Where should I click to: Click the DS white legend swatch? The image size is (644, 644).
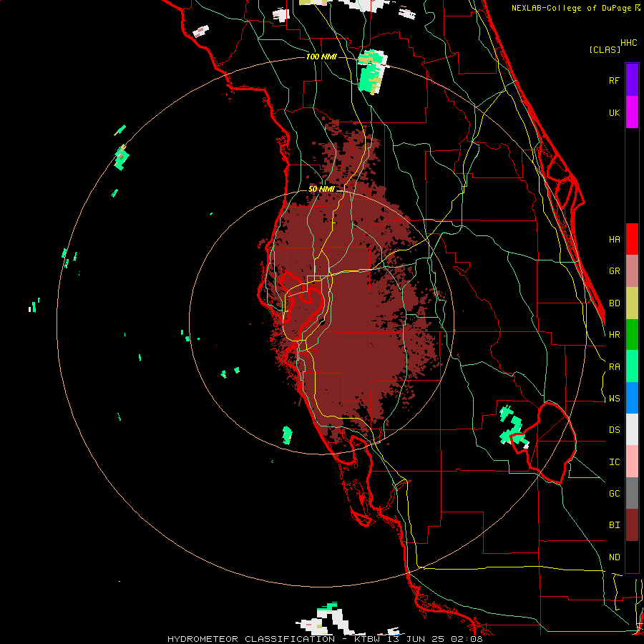pyautogui.click(x=632, y=429)
